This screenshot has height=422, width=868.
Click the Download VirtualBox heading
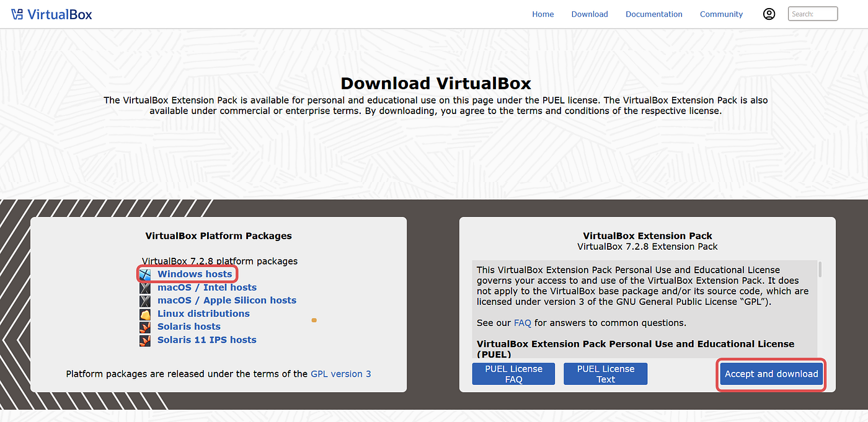pyautogui.click(x=436, y=84)
